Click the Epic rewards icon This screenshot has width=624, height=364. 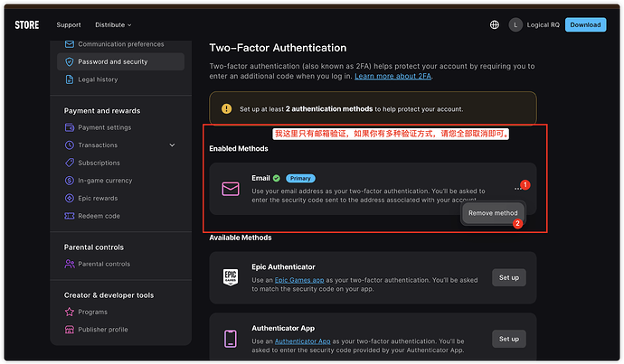(x=70, y=198)
